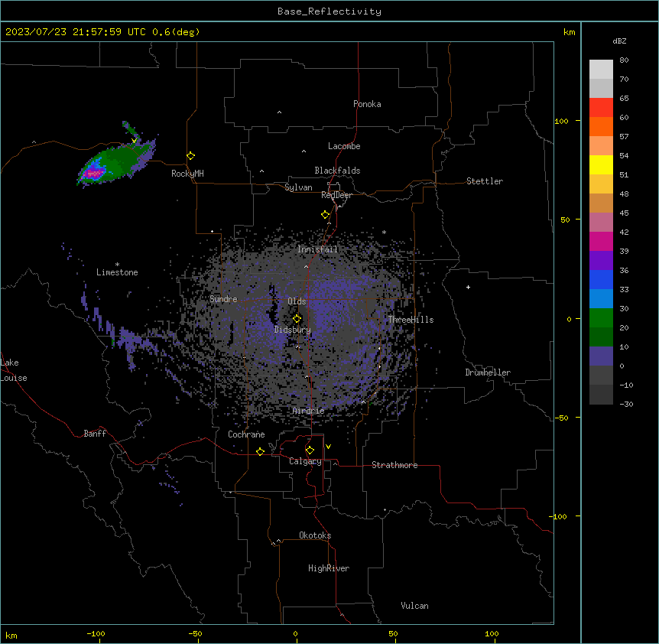Click the yellow diamond marker above Calgary label

310,450
